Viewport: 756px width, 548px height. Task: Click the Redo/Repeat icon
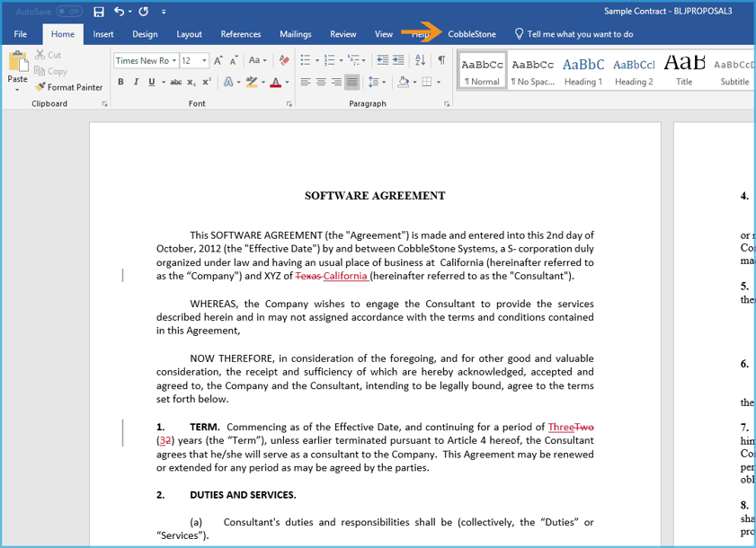143,12
